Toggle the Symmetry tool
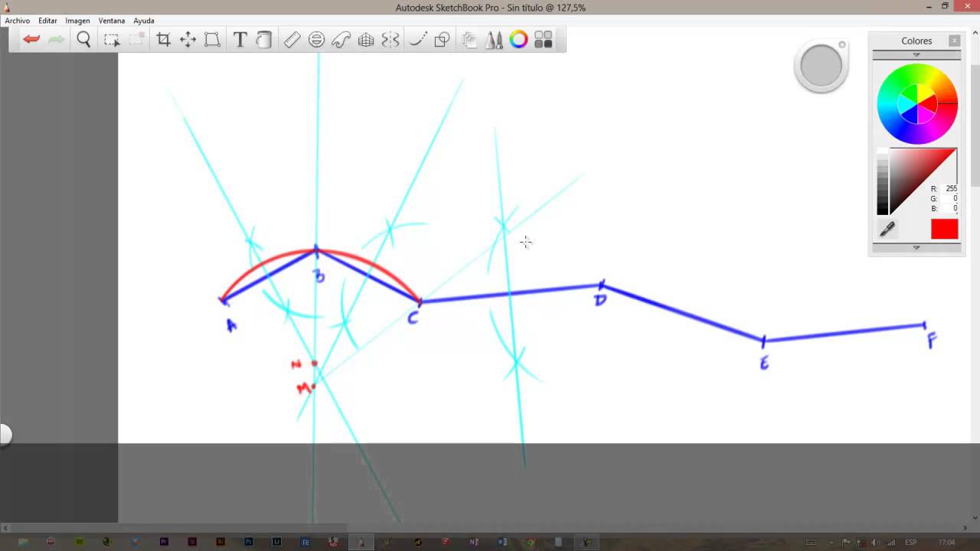Screen dimensions: 980x551 pos(390,40)
